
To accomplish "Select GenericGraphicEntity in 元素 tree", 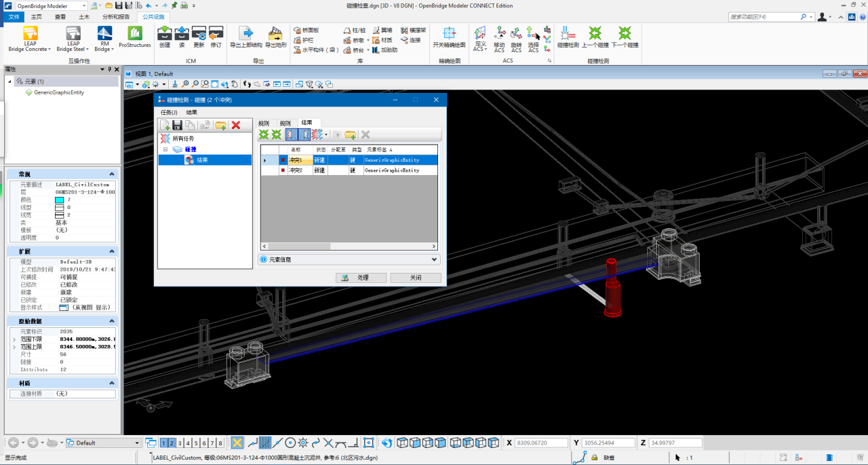I will (58, 92).
